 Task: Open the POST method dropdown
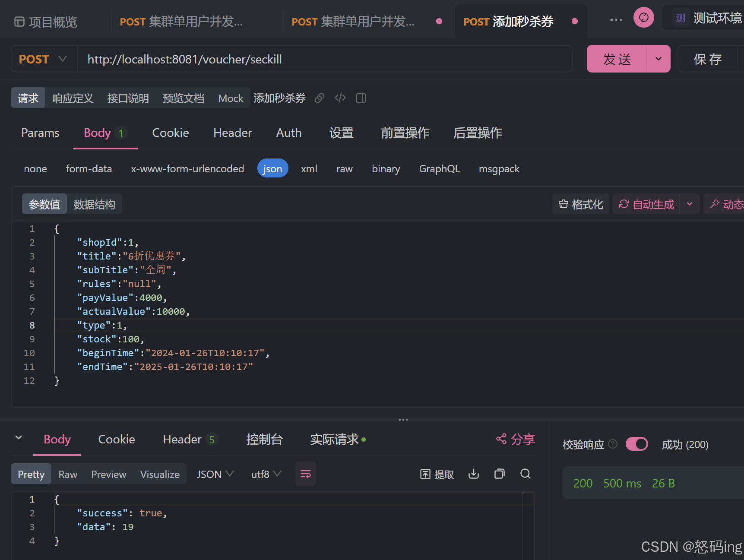43,59
